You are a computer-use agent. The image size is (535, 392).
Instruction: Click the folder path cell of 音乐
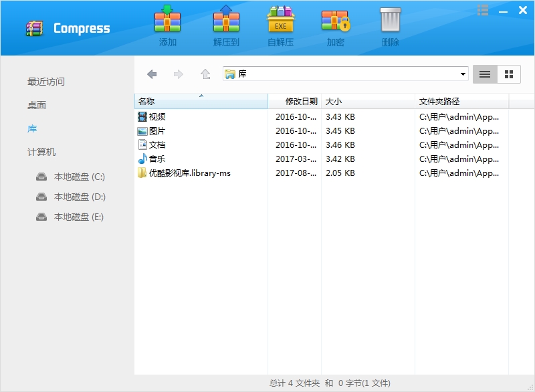[x=459, y=159]
